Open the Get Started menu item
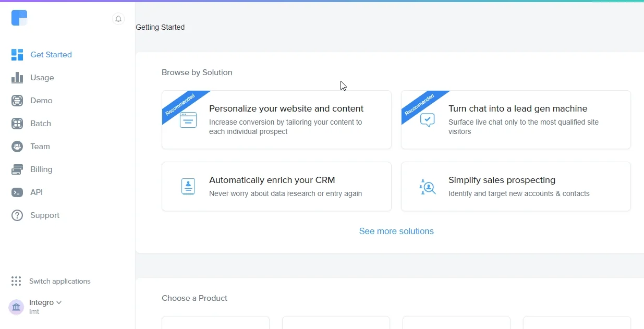This screenshot has height=329, width=644. (51, 55)
